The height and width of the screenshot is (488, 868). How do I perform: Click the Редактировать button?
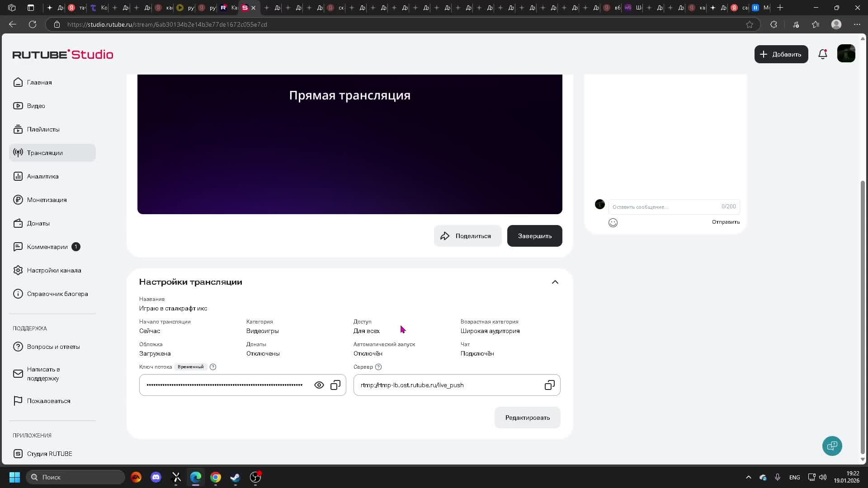click(527, 418)
